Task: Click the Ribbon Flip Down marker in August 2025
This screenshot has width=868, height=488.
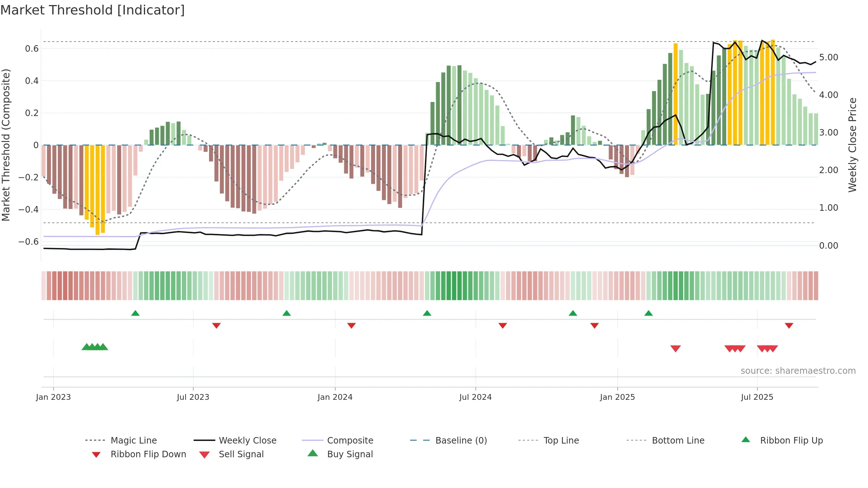Action: tap(789, 326)
